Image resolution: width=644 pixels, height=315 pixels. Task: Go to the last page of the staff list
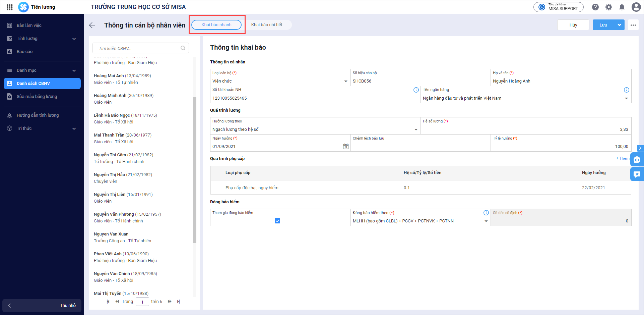tap(178, 302)
